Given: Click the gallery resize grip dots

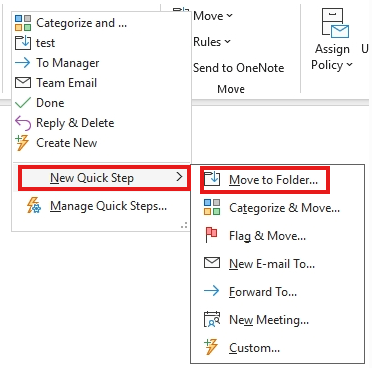Looking at the screenshot, I should pos(184,226).
